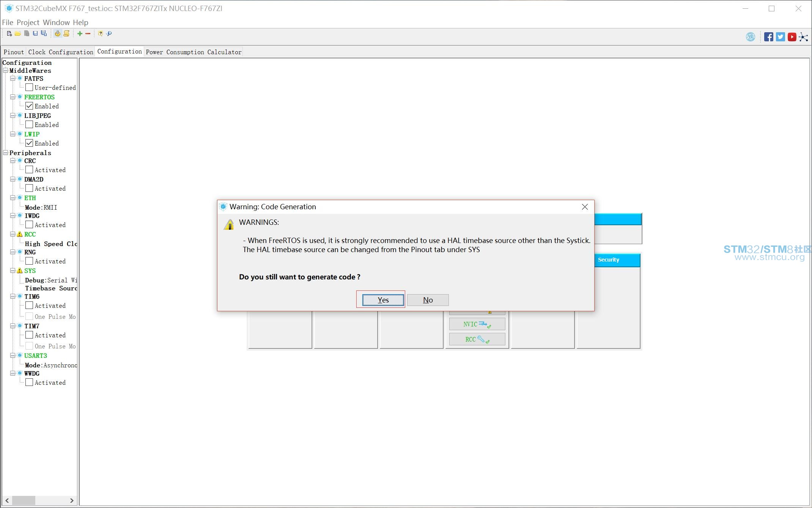Activate the RNG checkbox
The image size is (812, 508).
pyautogui.click(x=29, y=261)
